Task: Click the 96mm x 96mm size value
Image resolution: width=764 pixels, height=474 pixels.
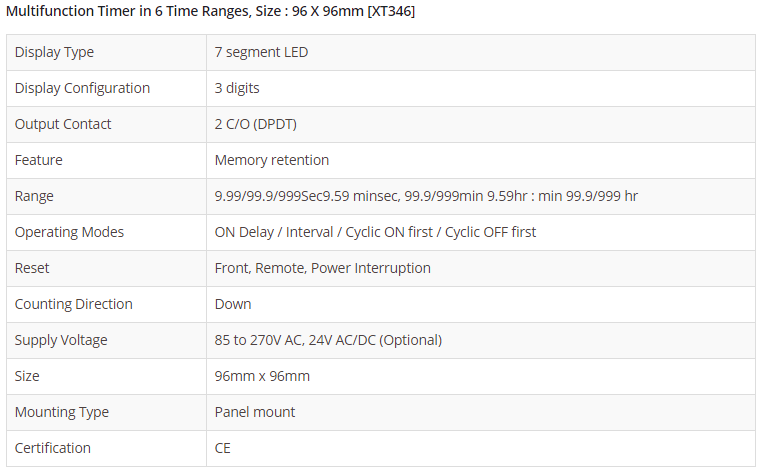Action: 262,376
